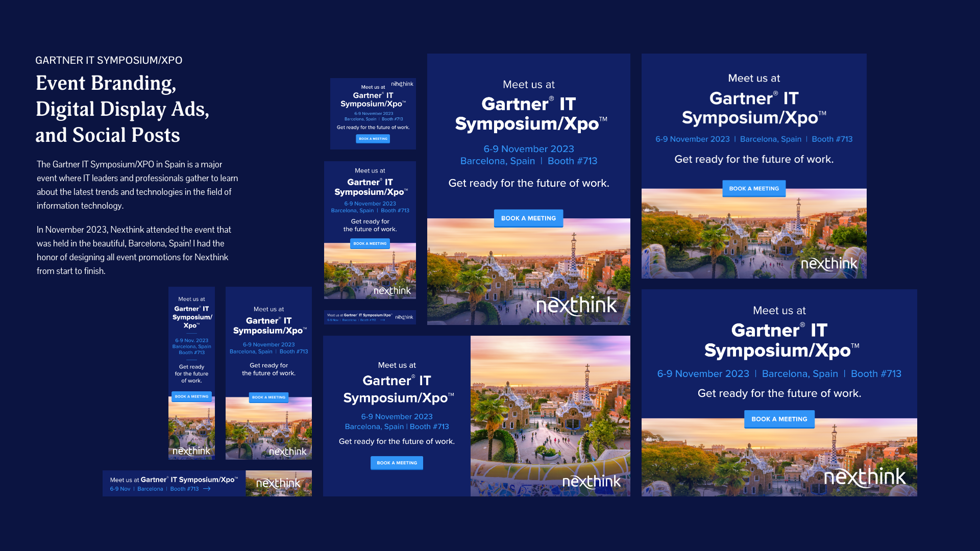This screenshot has height=551, width=980.
Task: Click BOOK A MEETING in the narrow '6-9 Nov. 2023' skyscraper ad
Action: (191, 396)
